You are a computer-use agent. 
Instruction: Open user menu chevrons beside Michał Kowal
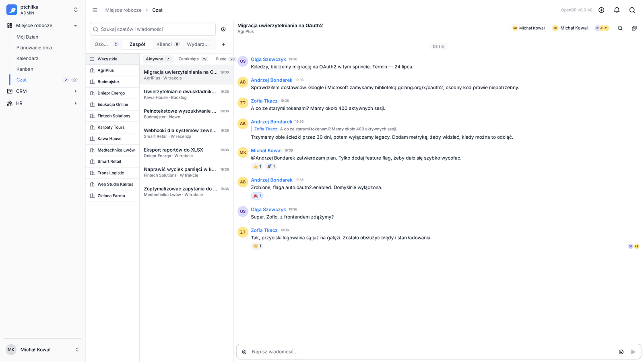pyautogui.click(x=77, y=350)
